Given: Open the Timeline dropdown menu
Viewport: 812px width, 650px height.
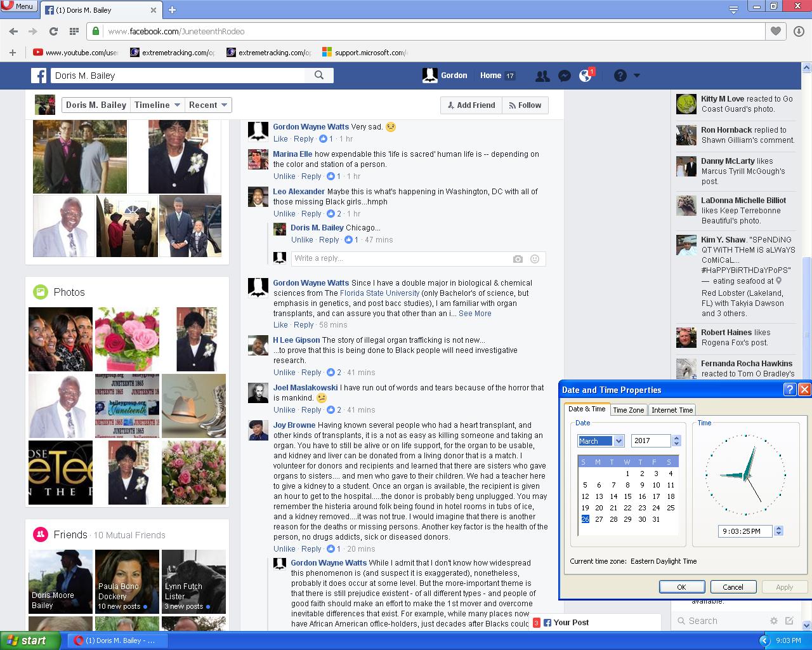Looking at the screenshot, I should coord(157,105).
